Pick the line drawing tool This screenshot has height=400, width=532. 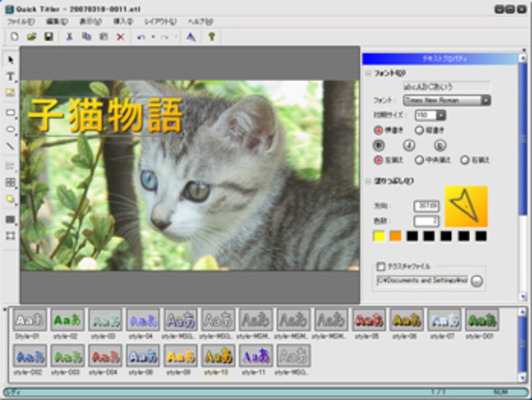click(11, 146)
